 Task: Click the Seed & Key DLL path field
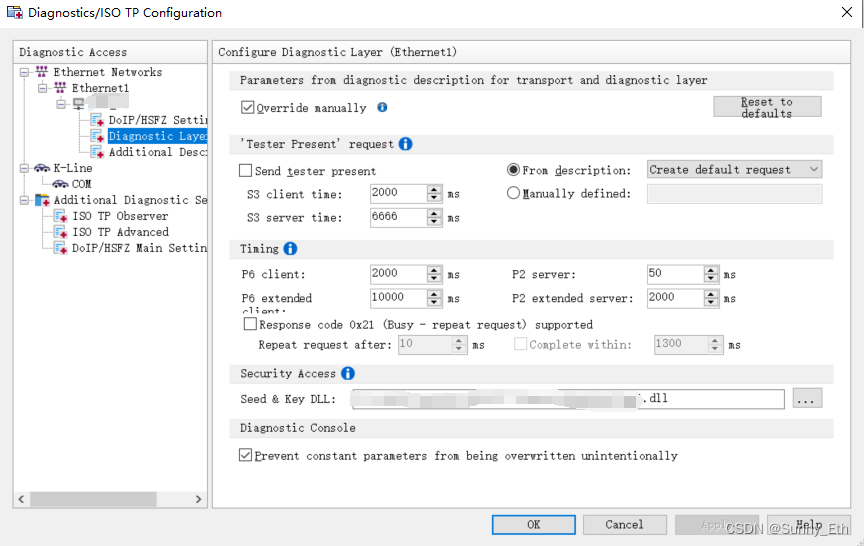(568, 398)
